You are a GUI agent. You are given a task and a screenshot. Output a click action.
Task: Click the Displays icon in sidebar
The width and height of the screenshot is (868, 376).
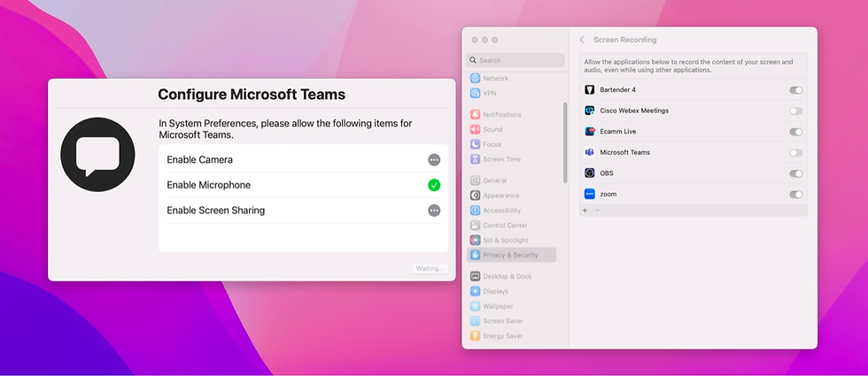475,291
